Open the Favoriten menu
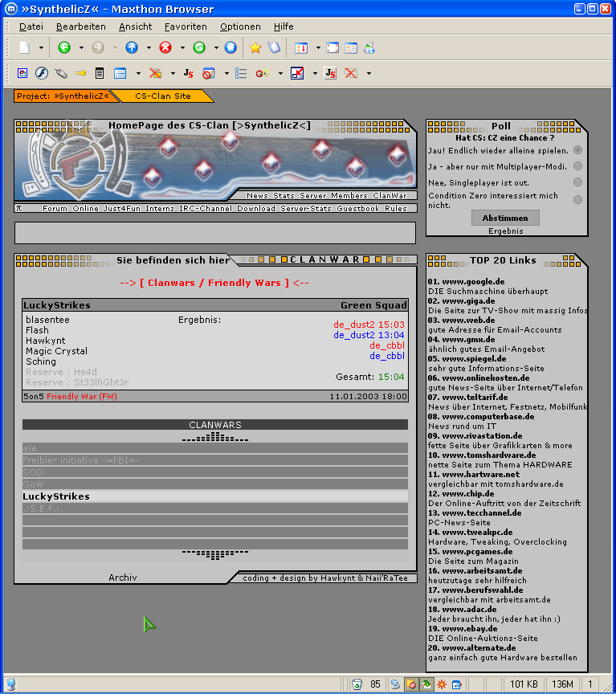This screenshot has height=694, width=616. [x=186, y=27]
